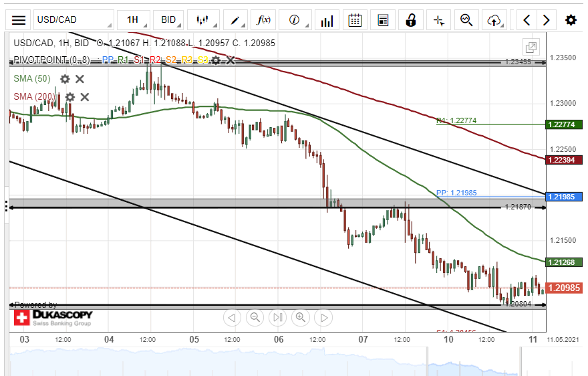Add an indicator with f(x) button

264,20
